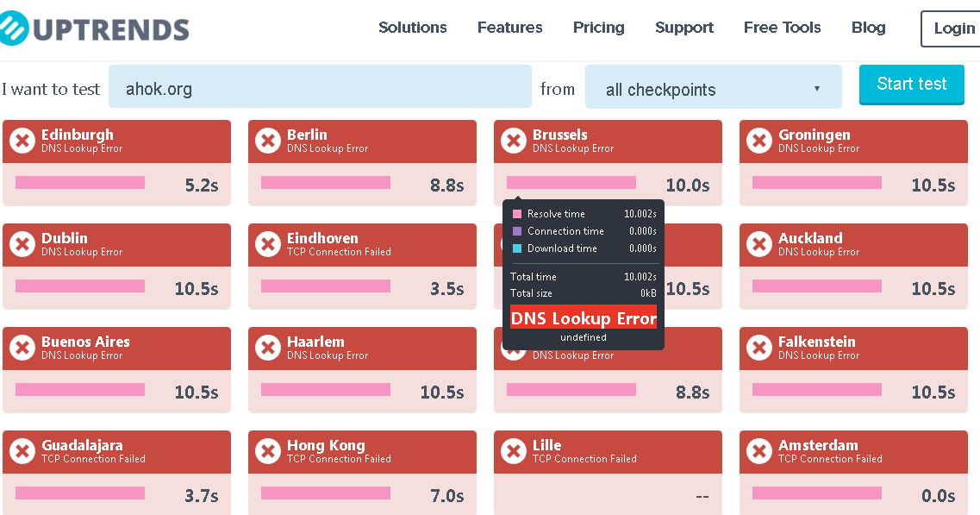Click the Groningen error X icon
This screenshot has width=980, height=515.
coord(758,141)
